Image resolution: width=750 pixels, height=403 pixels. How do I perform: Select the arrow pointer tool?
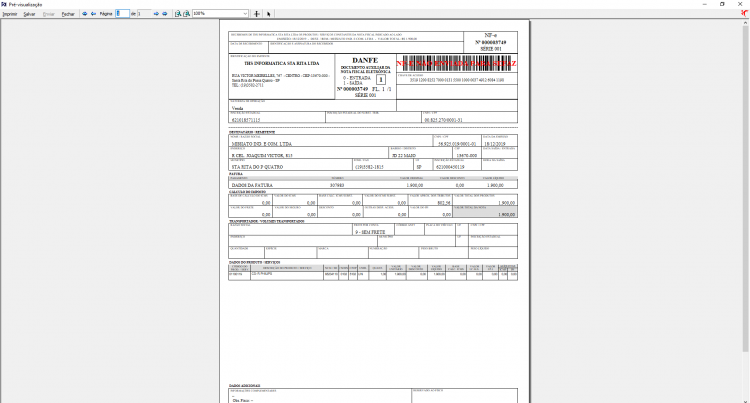[x=268, y=14]
